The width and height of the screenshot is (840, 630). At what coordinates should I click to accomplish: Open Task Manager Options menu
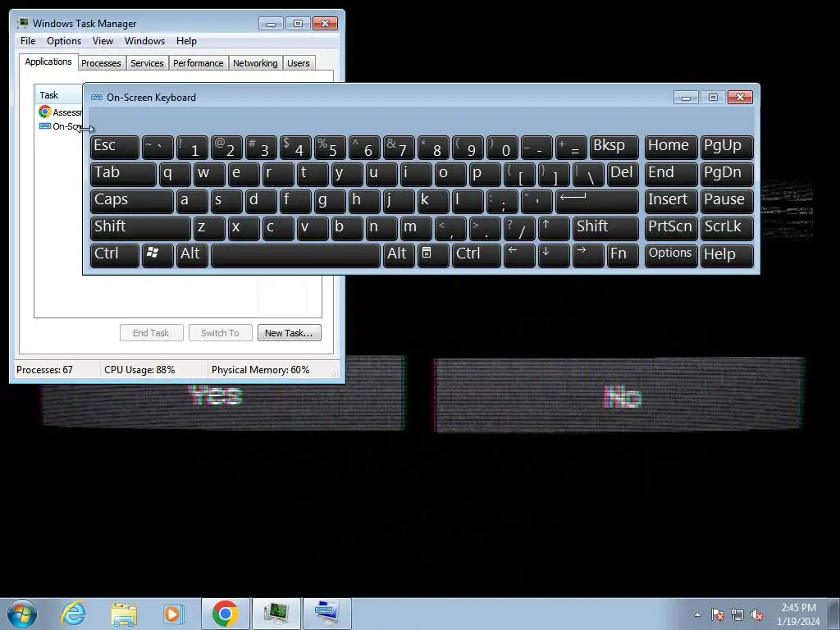(x=64, y=41)
